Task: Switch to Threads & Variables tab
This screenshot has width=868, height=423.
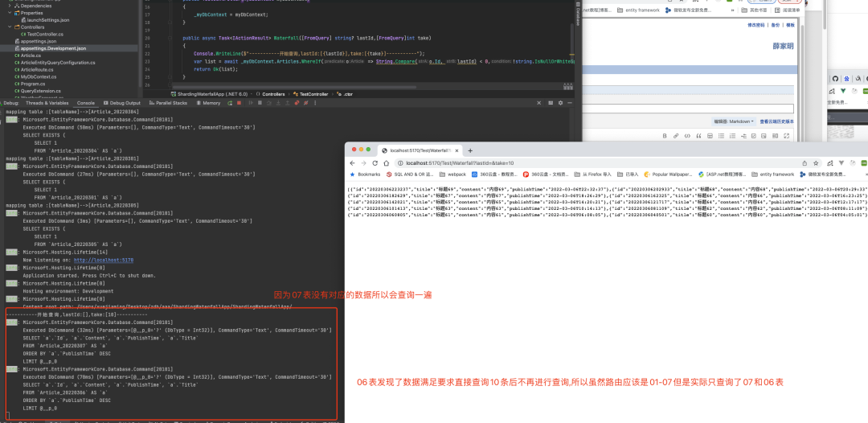Action: click(x=47, y=103)
